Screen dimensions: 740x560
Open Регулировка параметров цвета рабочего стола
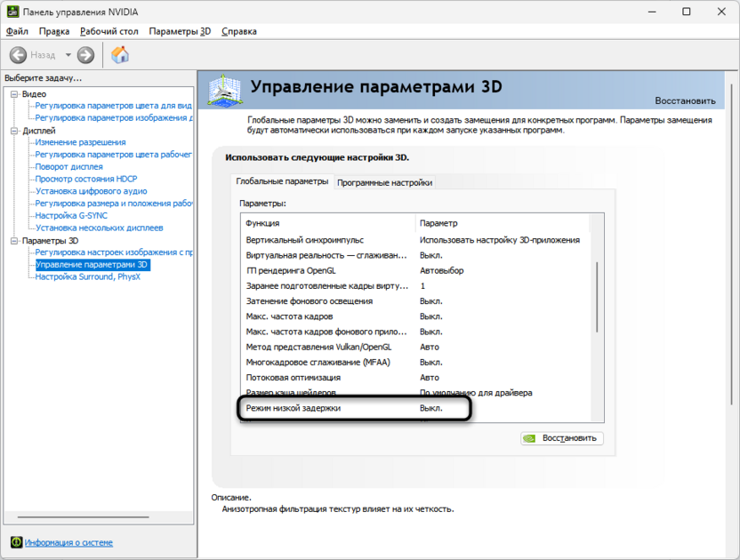coord(113,155)
